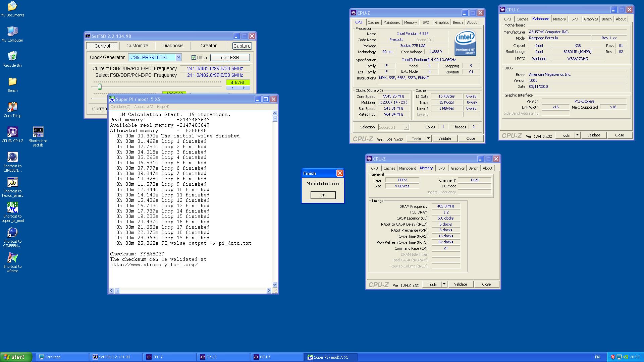
Task: Switch to ScrnSnap in the taskbar
Action: [62, 357]
